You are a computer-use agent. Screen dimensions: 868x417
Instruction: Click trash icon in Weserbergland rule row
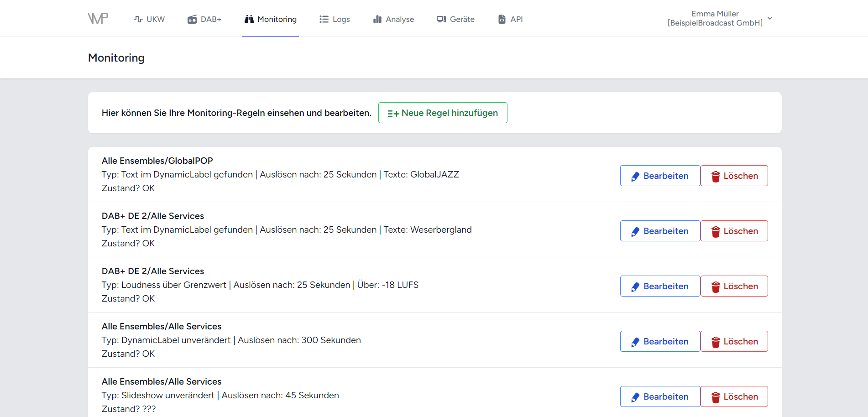click(716, 232)
